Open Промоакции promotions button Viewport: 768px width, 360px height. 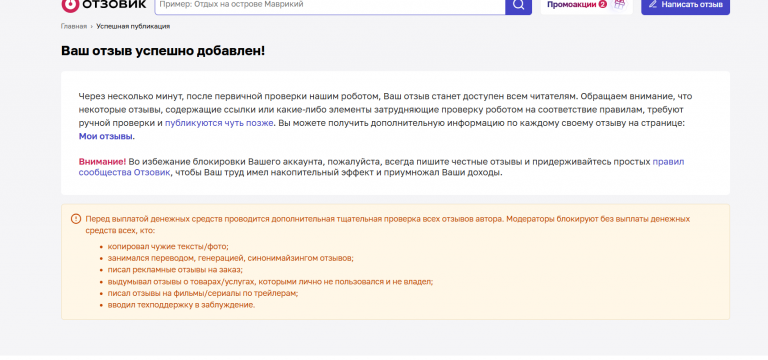click(586, 5)
